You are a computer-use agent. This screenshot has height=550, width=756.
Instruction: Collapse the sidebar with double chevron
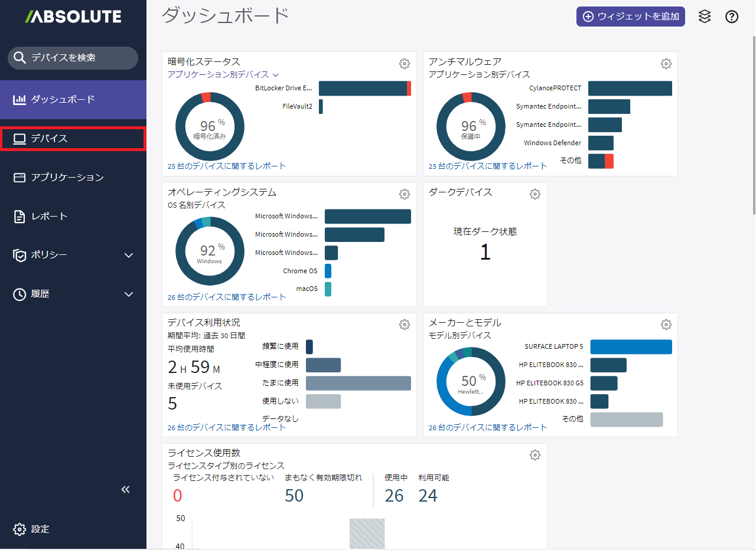point(125,489)
